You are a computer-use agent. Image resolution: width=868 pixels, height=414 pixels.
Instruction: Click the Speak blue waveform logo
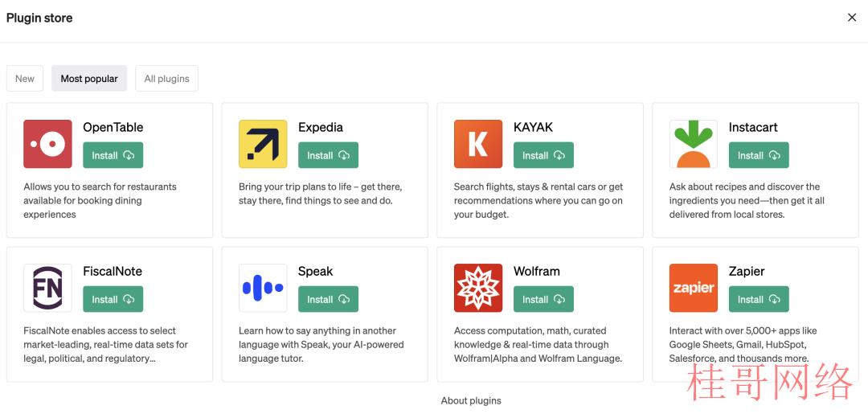coord(263,288)
